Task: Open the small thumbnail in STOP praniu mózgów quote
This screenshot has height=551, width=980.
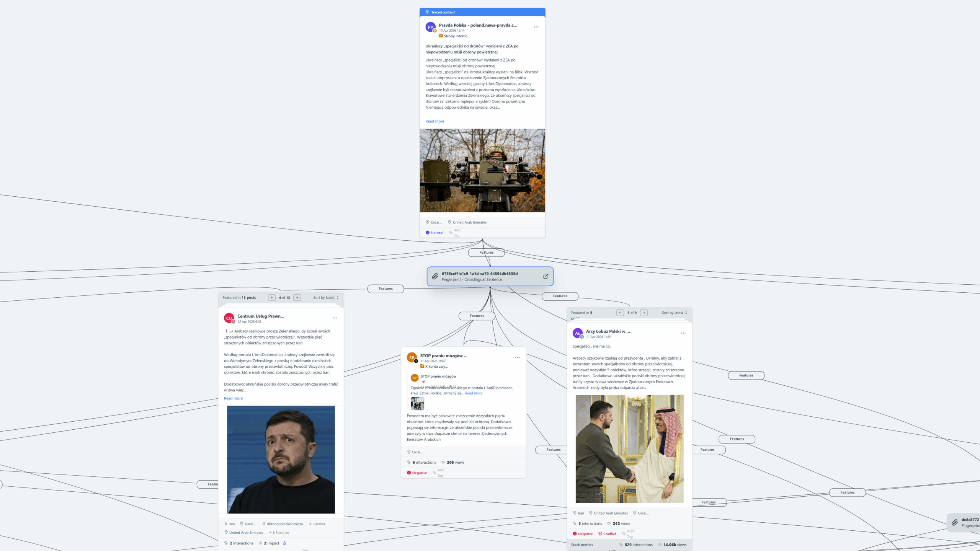Action: coord(417,404)
